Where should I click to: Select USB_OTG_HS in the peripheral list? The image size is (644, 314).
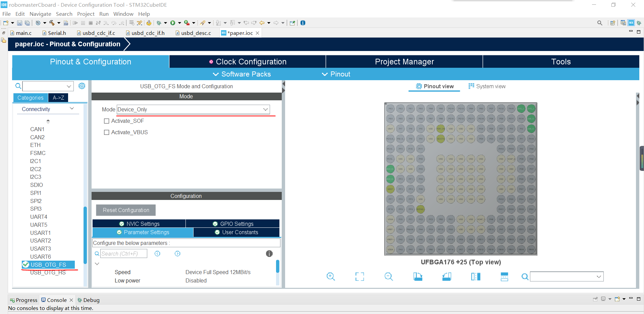pos(48,273)
